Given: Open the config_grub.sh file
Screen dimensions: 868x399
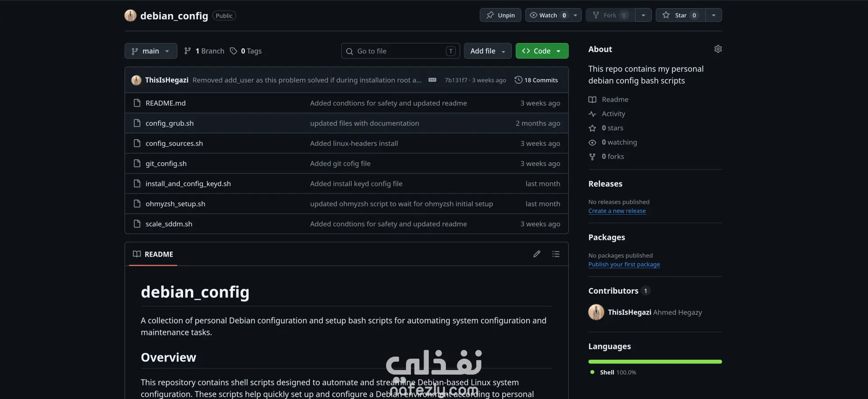Looking at the screenshot, I should 170,123.
